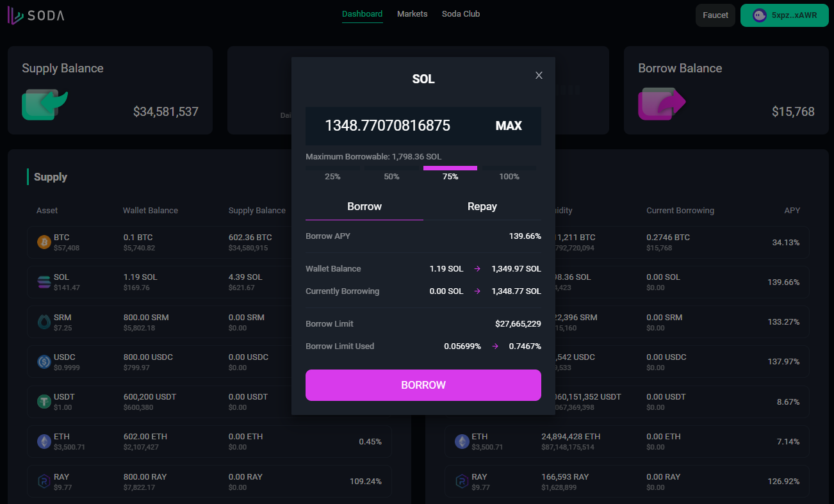Click the 109.24% RAY supply APY

[366, 482]
